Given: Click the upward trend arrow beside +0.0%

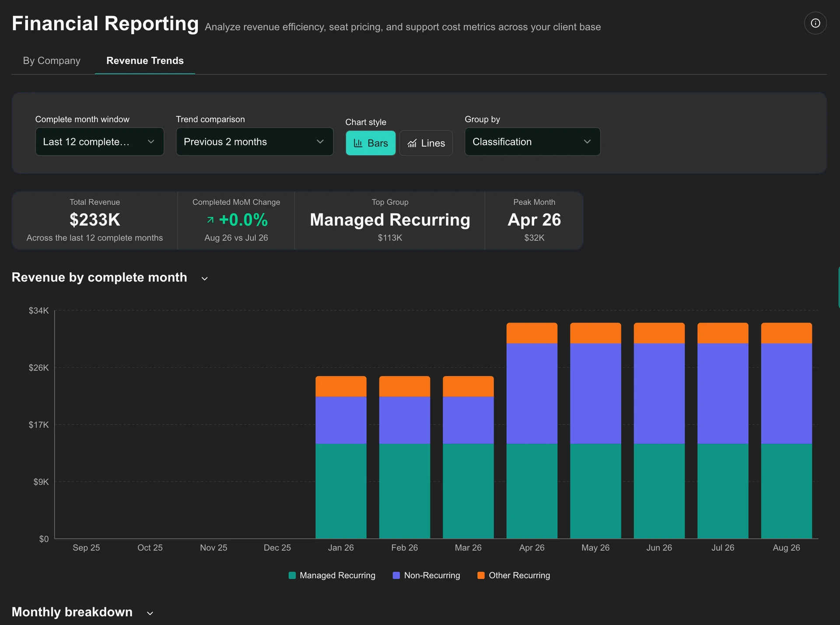Looking at the screenshot, I should point(210,220).
